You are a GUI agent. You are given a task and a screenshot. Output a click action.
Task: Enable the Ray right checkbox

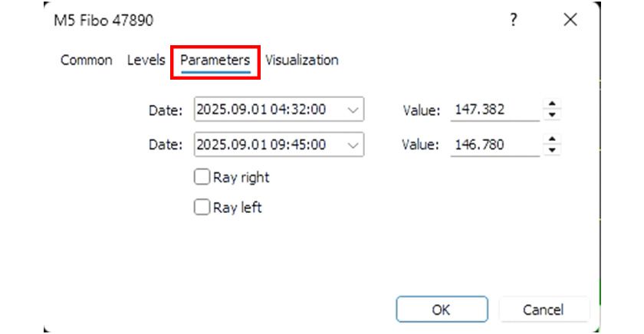[202, 178]
